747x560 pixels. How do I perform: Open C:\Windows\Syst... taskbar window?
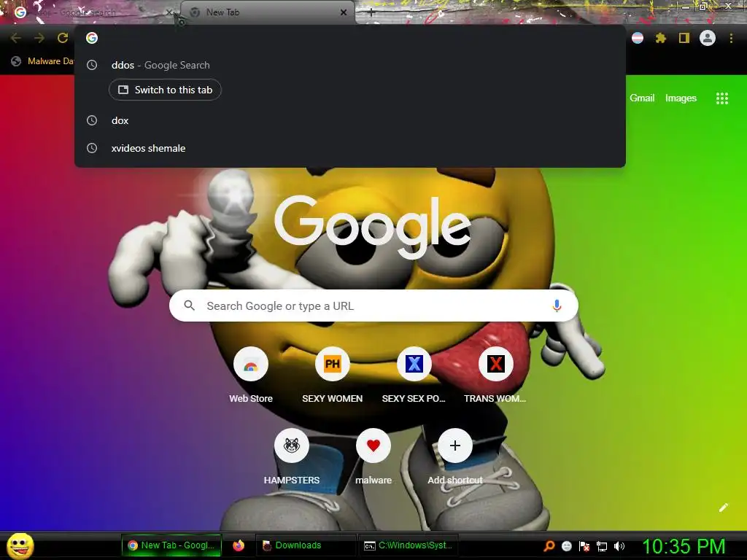point(408,545)
